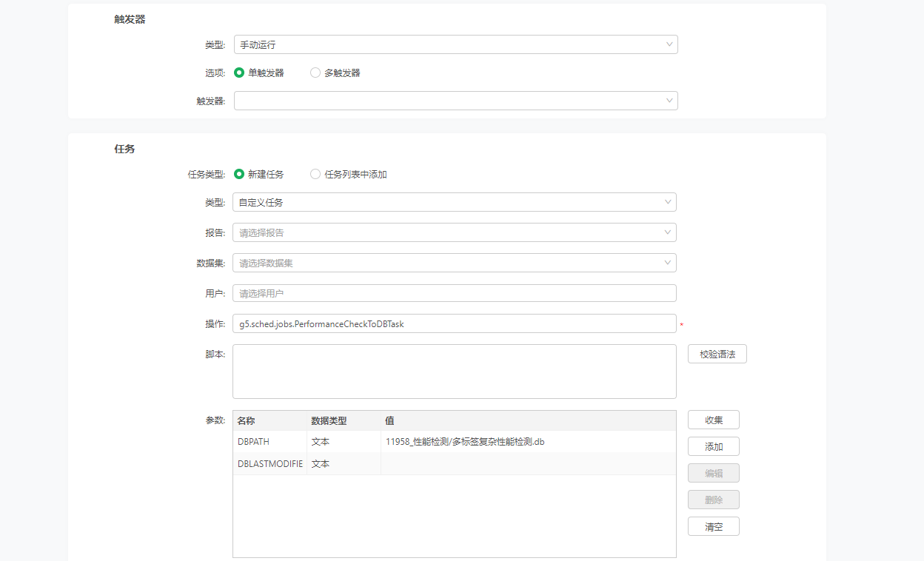The width and height of the screenshot is (924, 561).
Task: Select the DBLASTMODIFIE parameter name cell
Action: point(270,464)
